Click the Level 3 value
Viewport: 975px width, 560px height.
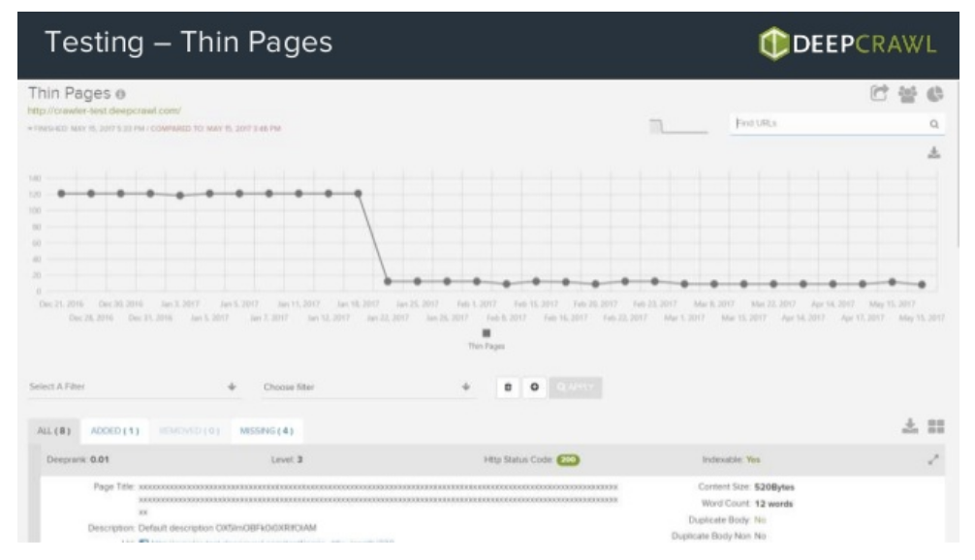click(x=299, y=460)
